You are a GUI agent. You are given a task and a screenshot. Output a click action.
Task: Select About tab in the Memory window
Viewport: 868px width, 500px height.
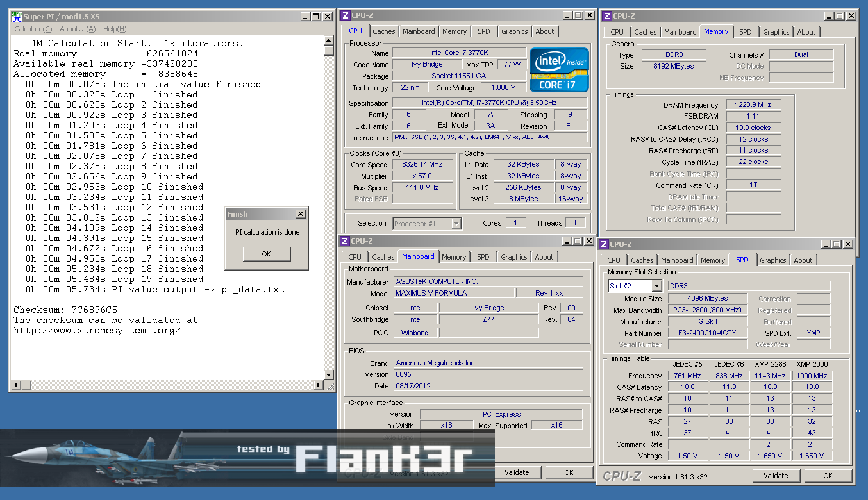(806, 32)
